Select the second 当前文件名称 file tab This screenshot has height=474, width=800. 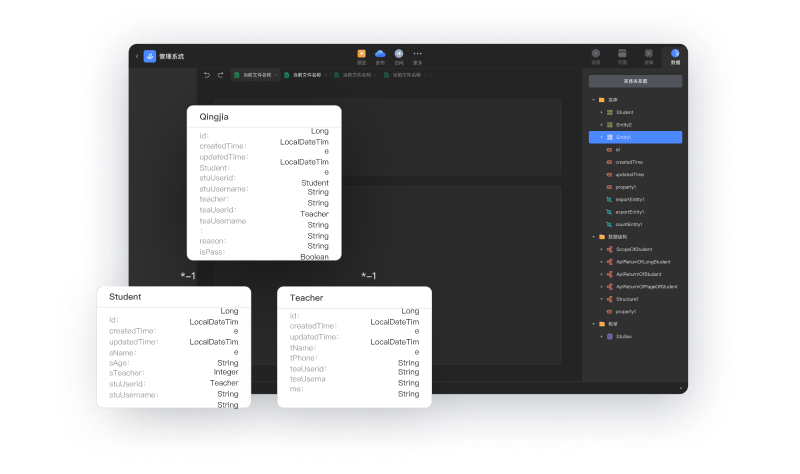click(305, 75)
